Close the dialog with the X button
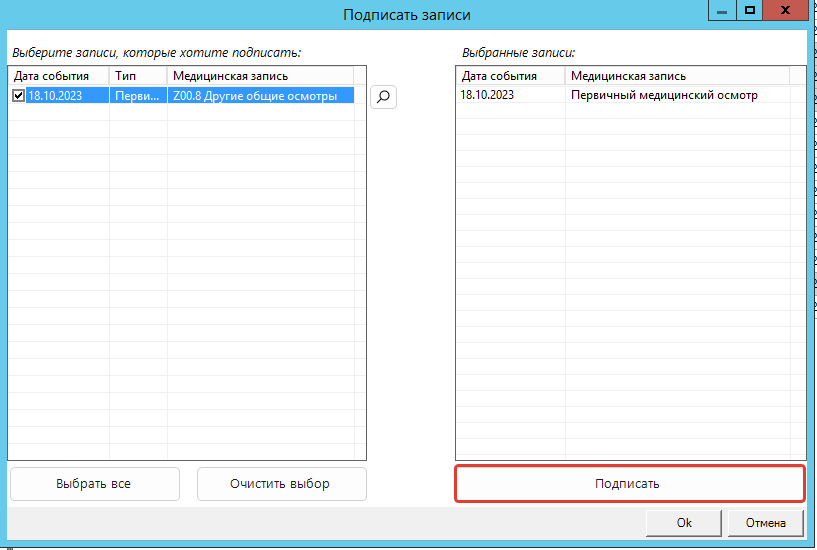817x550 pixels. point(787,11)
